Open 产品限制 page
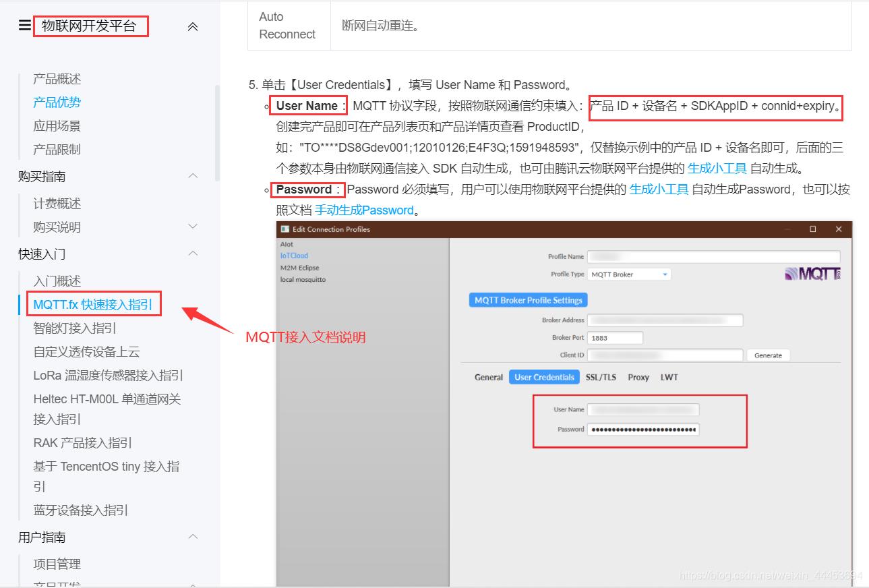 click(57, 150)
